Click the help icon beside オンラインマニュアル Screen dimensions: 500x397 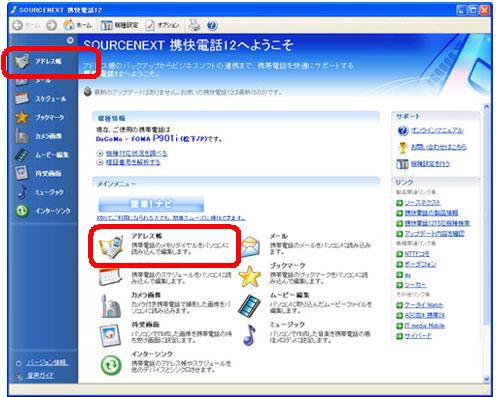[x=403, y=131]
